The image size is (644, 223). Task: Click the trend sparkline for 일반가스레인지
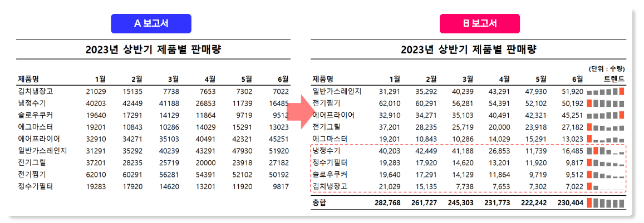pos(606,91)
